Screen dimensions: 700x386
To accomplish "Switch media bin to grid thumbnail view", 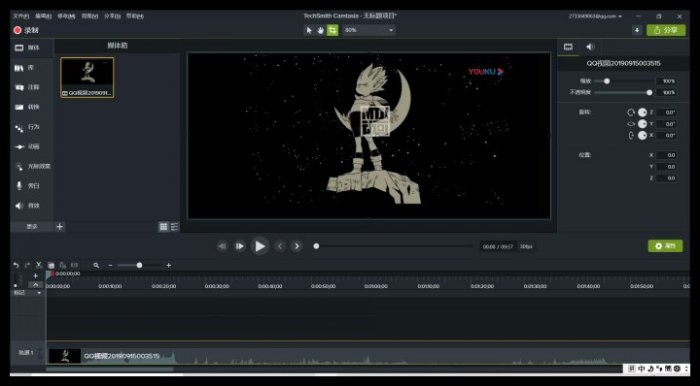I will point(164,227).
